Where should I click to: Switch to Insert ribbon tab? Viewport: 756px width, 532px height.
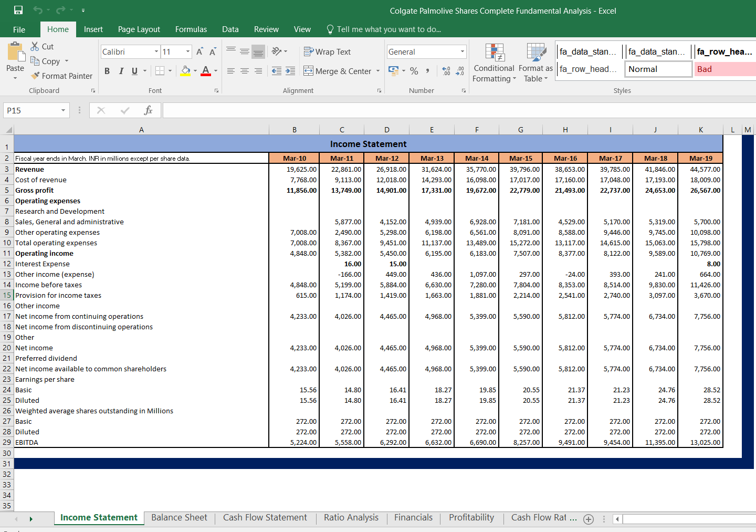click(x=93, y=29)
